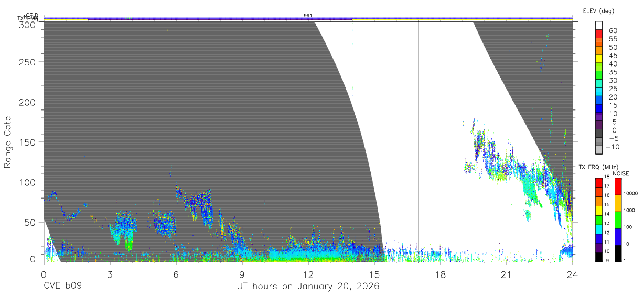Click the y-axis tick label '150'
The height and width of the screenshot is (297, 644).
(x=28, y=142)
